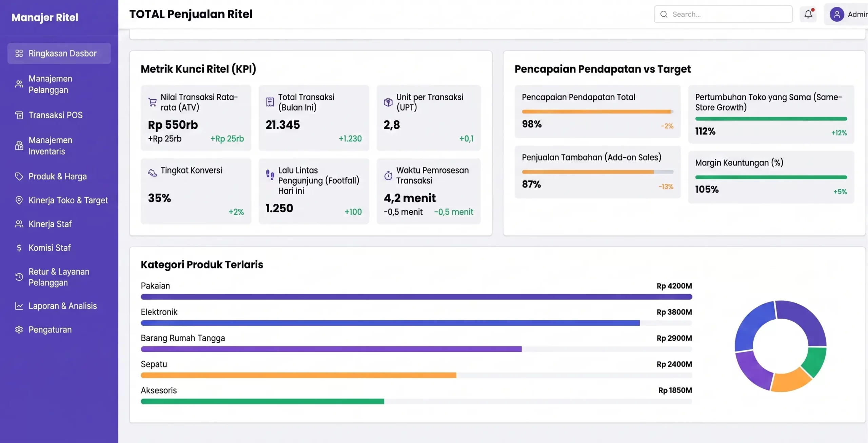Screen dimensions: 868x443
Task: Click the Pengaturan gear icon
Action: coord(19,330)
